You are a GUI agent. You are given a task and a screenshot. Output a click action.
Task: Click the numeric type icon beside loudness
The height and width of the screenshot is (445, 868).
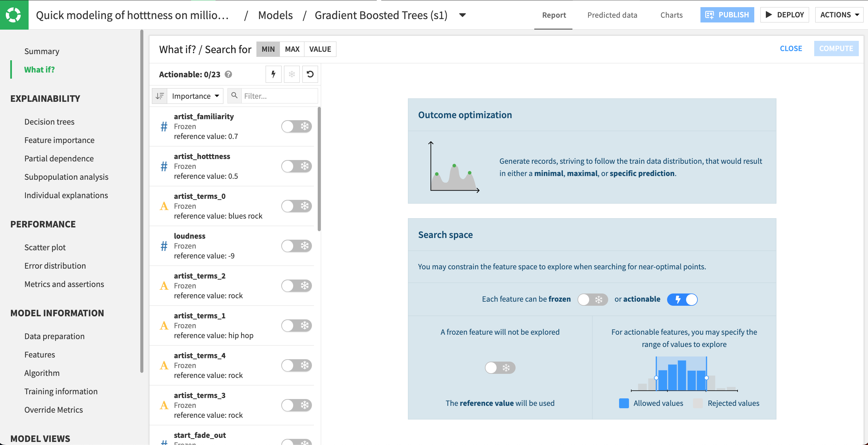click(x=164, y=246)
